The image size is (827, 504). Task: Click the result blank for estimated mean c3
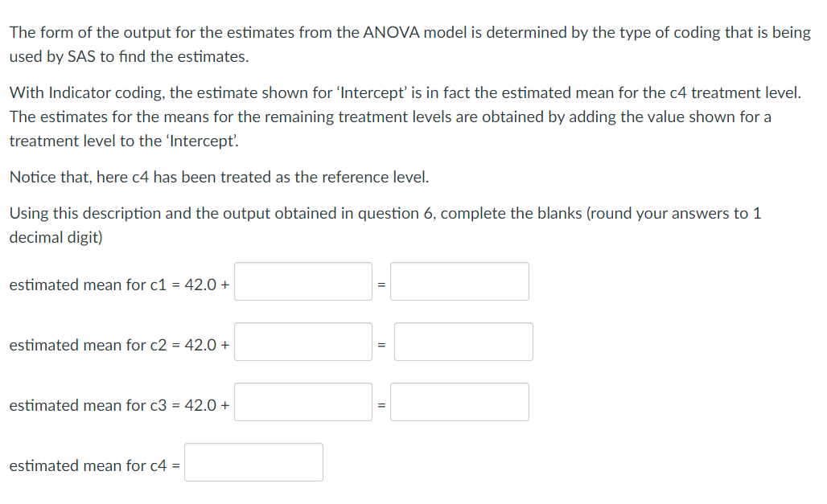[459, 401]
